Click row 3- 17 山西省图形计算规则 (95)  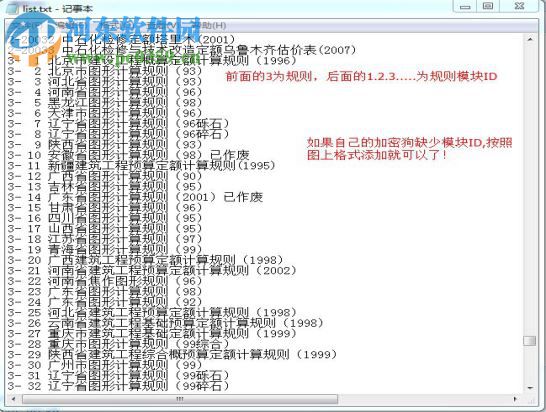[x=105, y=229]
